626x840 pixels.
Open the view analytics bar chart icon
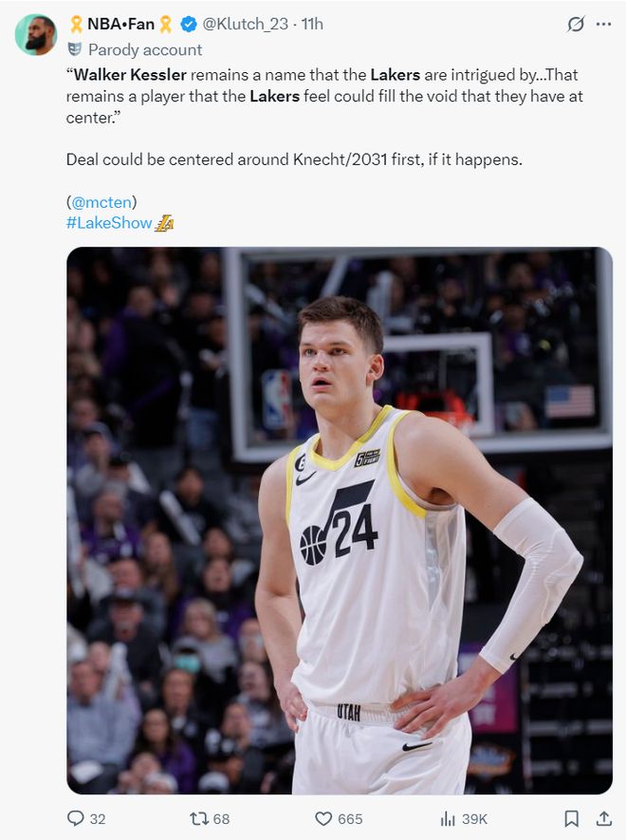(x=448, y=818)
